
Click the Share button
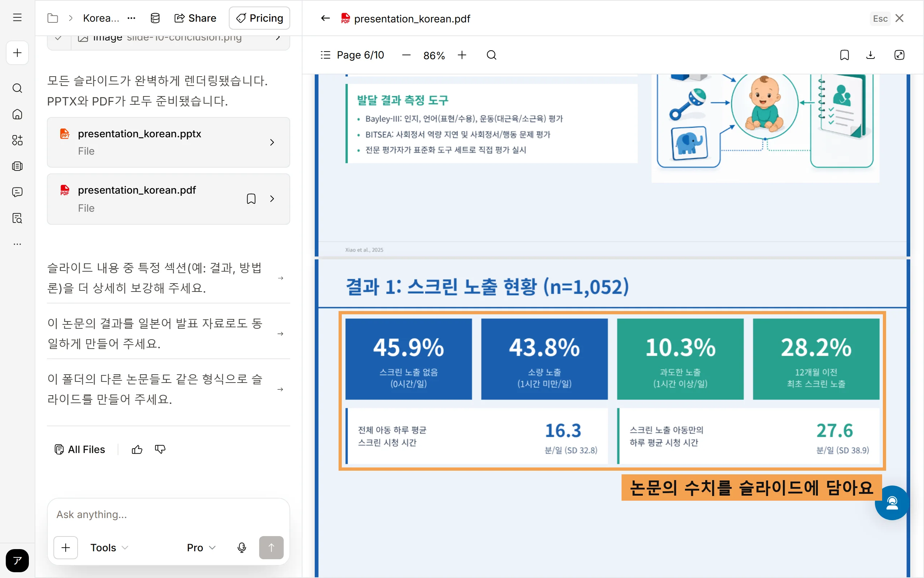(x=195, y=18)
